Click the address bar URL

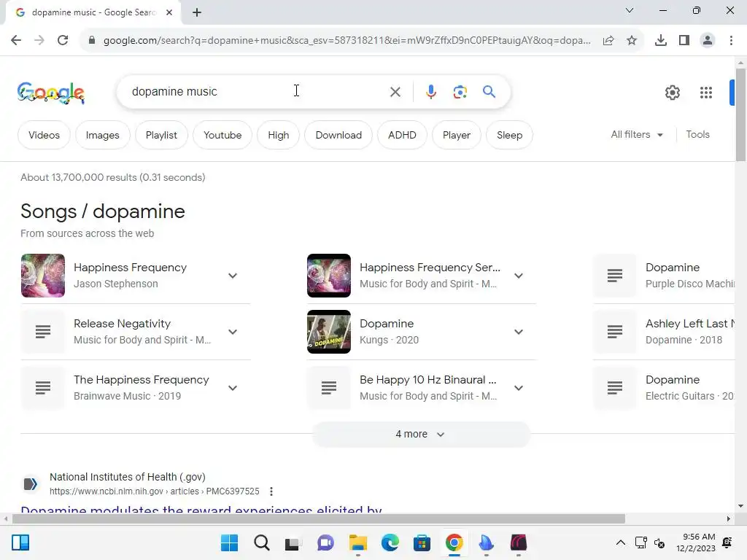[347, 41]
